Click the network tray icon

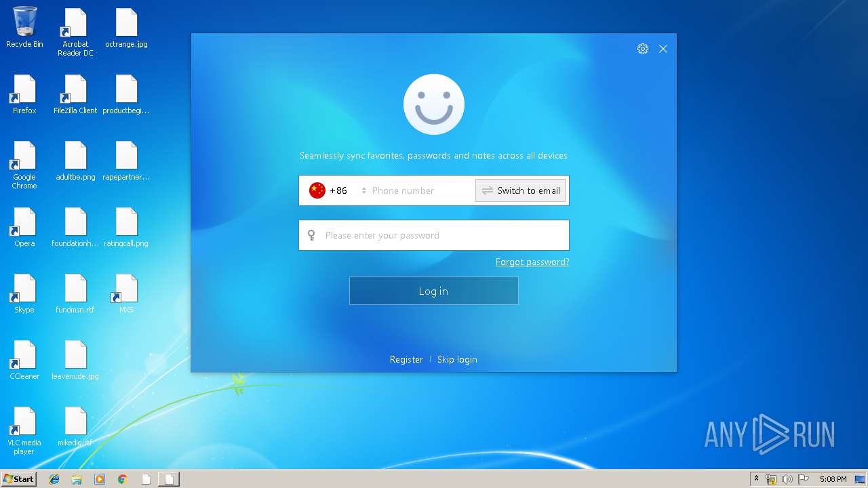pyautogui.click(x=771, y=479)
